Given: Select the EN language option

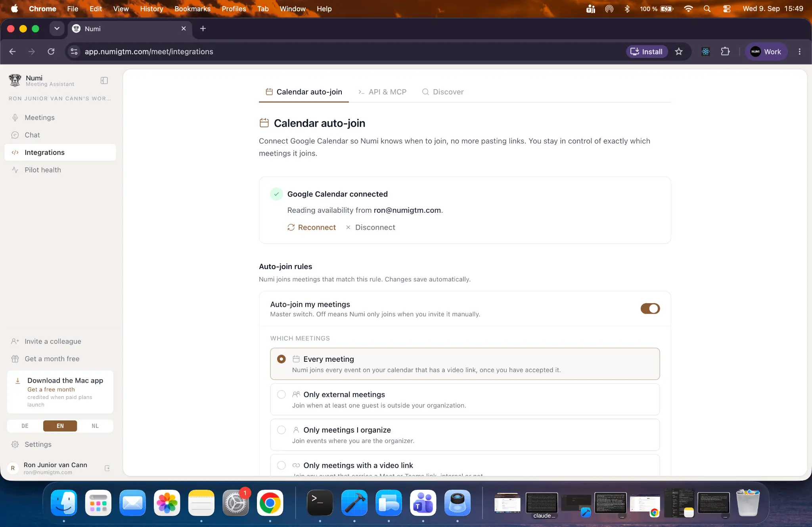Looking at the screenshot, I should click(x=60, y=426).
